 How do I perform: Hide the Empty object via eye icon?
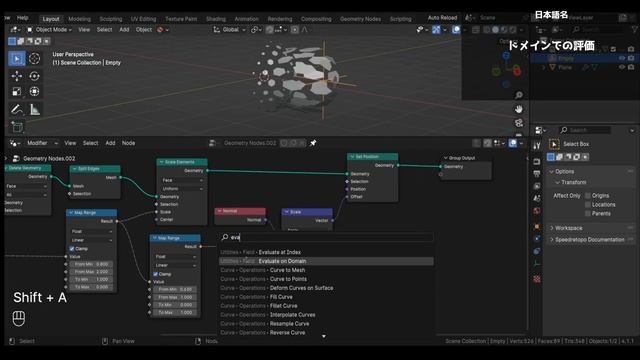(622, 58)
